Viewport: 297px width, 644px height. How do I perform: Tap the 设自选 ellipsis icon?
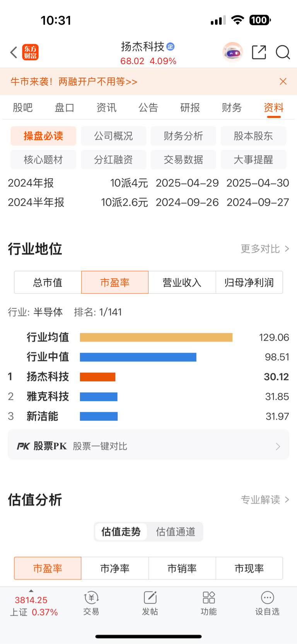point(267,598)
